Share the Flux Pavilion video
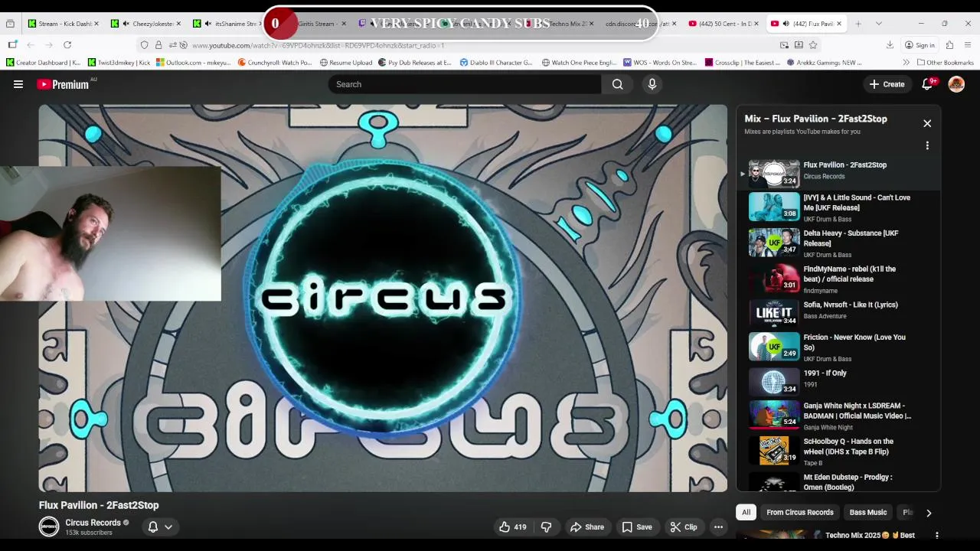Screen dimensions: 980x551 click(x=587, y=527)
